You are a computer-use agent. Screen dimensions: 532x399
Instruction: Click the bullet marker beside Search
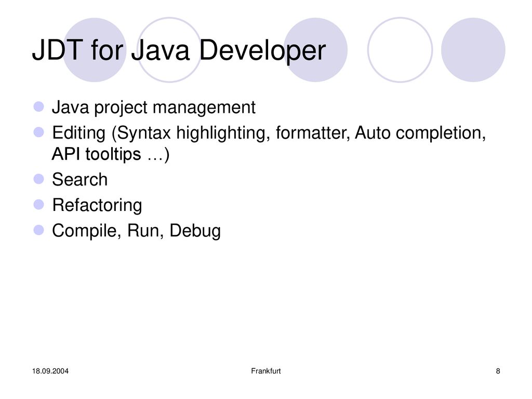(39, 179)
